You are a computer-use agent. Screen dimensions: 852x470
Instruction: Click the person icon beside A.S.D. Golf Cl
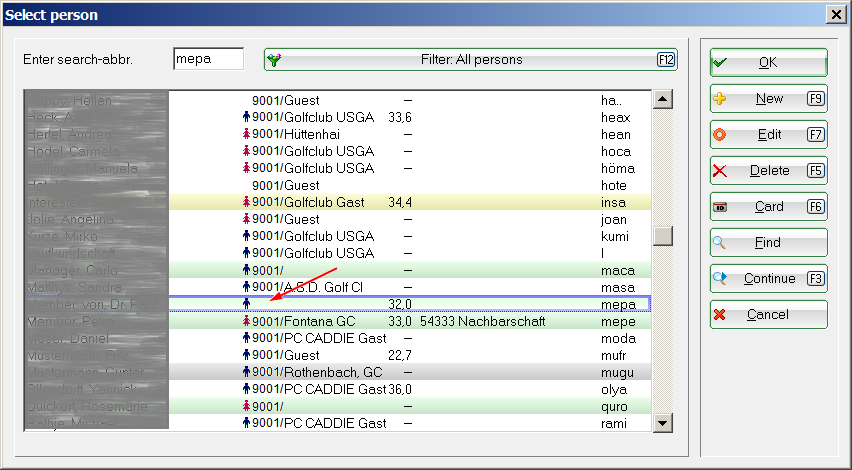pyautogui.click(x=246, y=287)
